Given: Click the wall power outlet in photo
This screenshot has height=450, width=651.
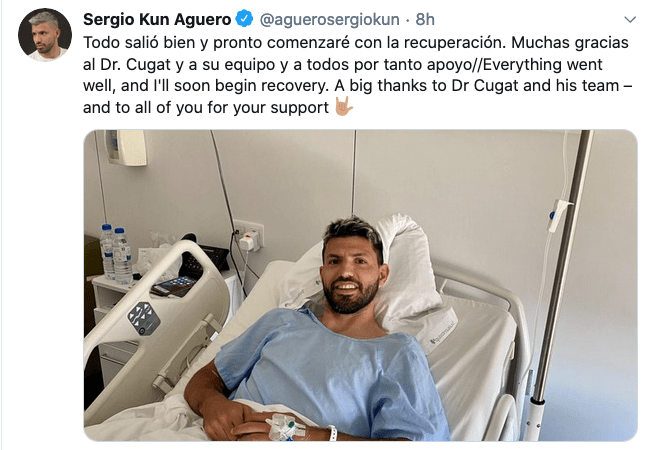Looking at the screenshot, I should tap(249, 235).
